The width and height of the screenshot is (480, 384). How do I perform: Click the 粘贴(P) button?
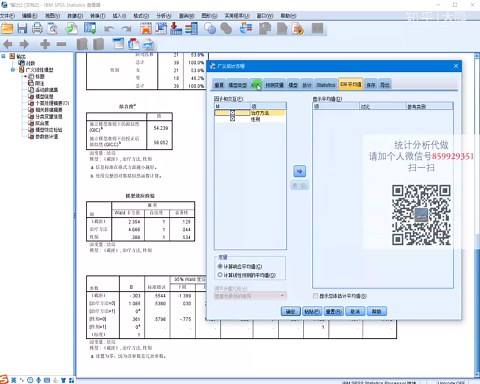tap(312, 311)
